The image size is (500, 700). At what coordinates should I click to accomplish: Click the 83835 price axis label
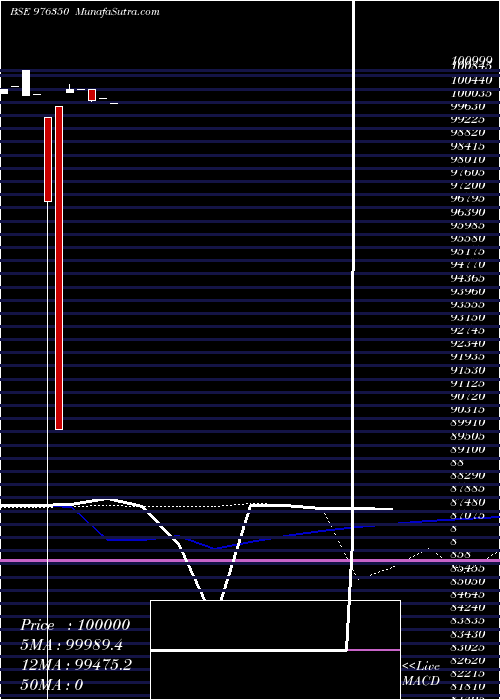(469, 620)
